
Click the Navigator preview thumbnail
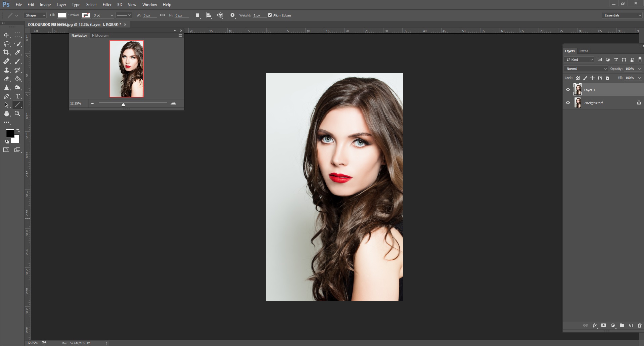[x=127, y=69]
